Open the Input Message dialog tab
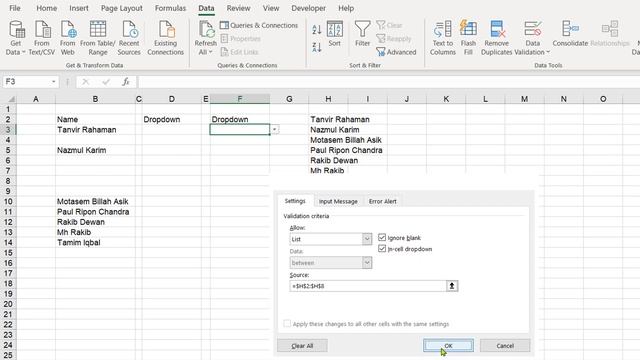The width and height of the screenshot is (640, 360). (338, 201)
